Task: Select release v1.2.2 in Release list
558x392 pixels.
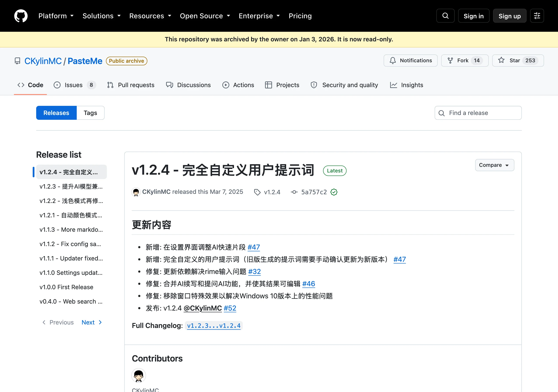Action: (71, 201)
